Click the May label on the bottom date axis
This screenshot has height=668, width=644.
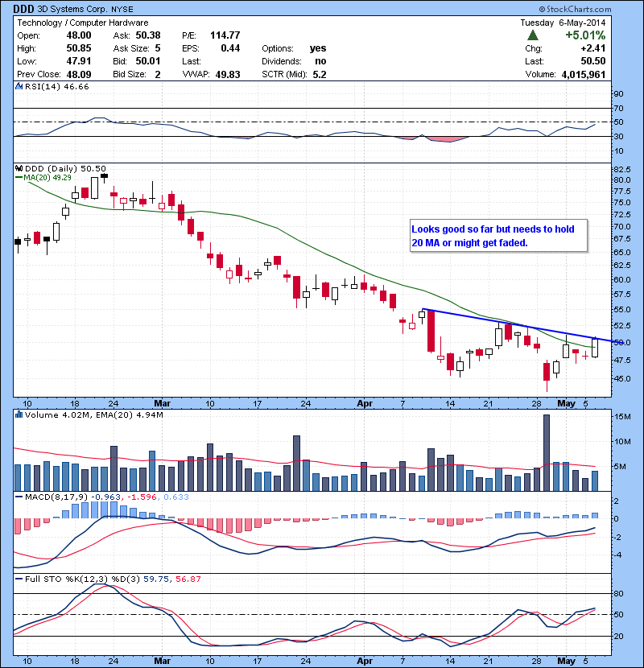click(567, 661)
